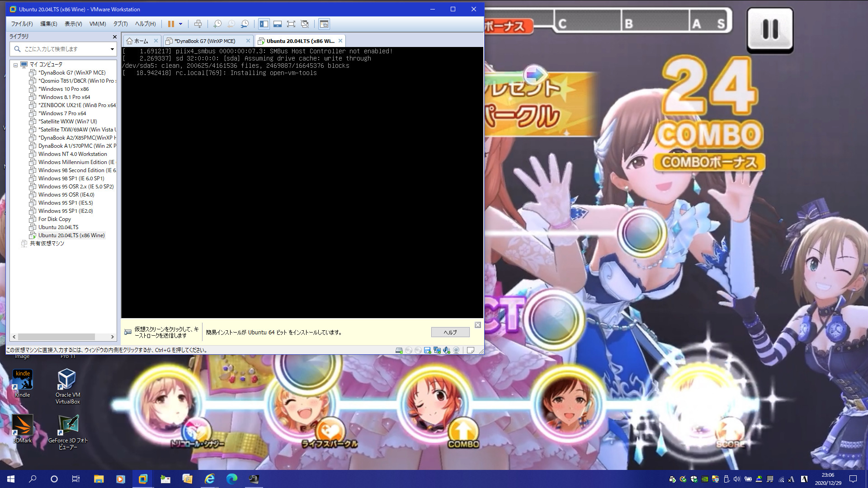Close the Ubuntu 20.04LTS (x86 Wine) tab
Screen dimensions: 868x488
(340, 41)
